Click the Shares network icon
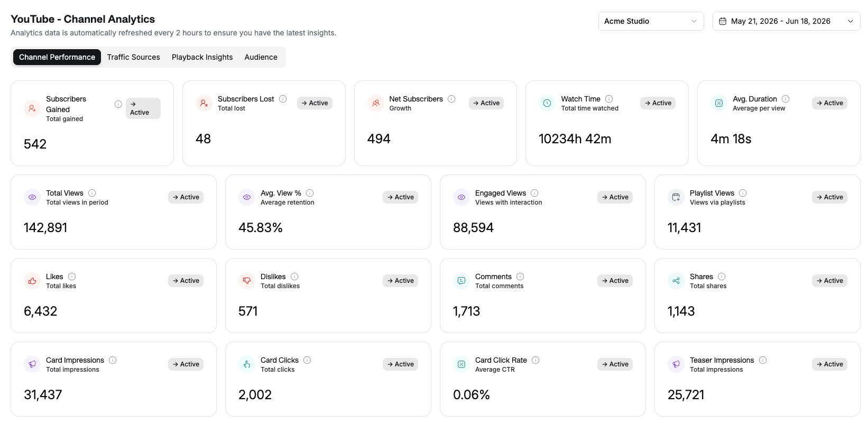Image resolution: width=868 pixels, height=423 pixels. pyautogui.click(x=676, y=281)
